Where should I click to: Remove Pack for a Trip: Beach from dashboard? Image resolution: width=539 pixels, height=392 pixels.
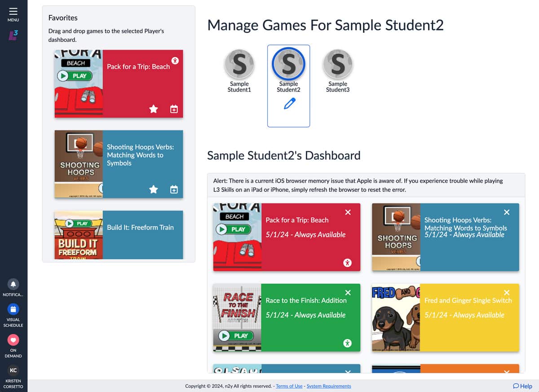[348, 212]
